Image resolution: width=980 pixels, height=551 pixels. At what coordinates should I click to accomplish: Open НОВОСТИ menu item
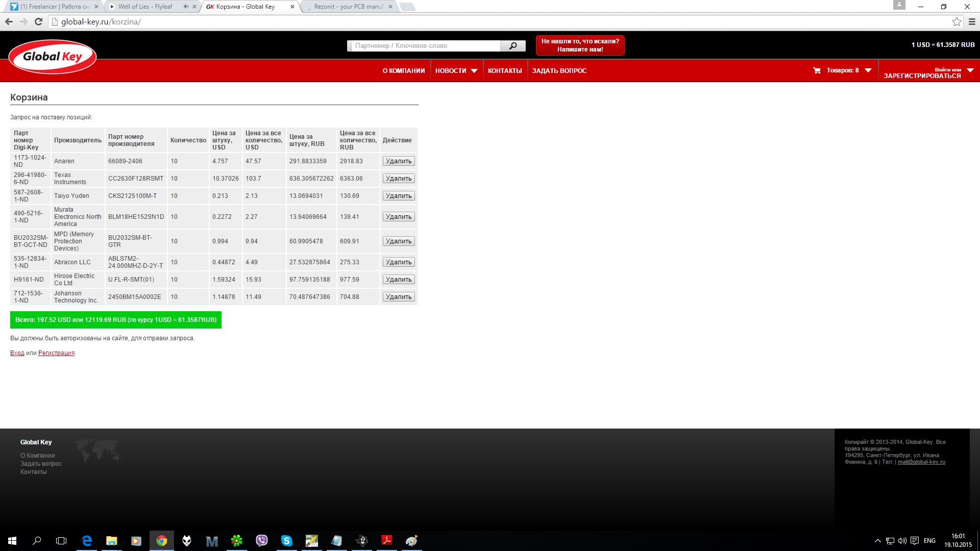point(451,71)
